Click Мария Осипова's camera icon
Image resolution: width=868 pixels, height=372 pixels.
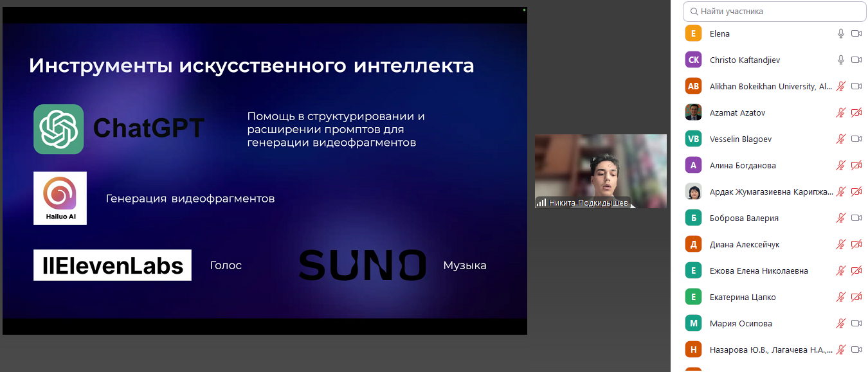(x=856, y=323)
